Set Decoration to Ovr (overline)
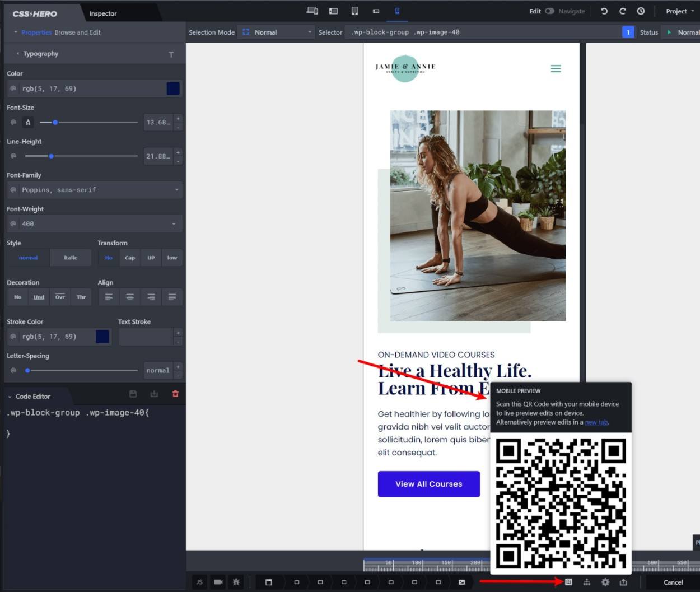Image resolution: width=700 pixels, height=592 pixels. [60, 297]
